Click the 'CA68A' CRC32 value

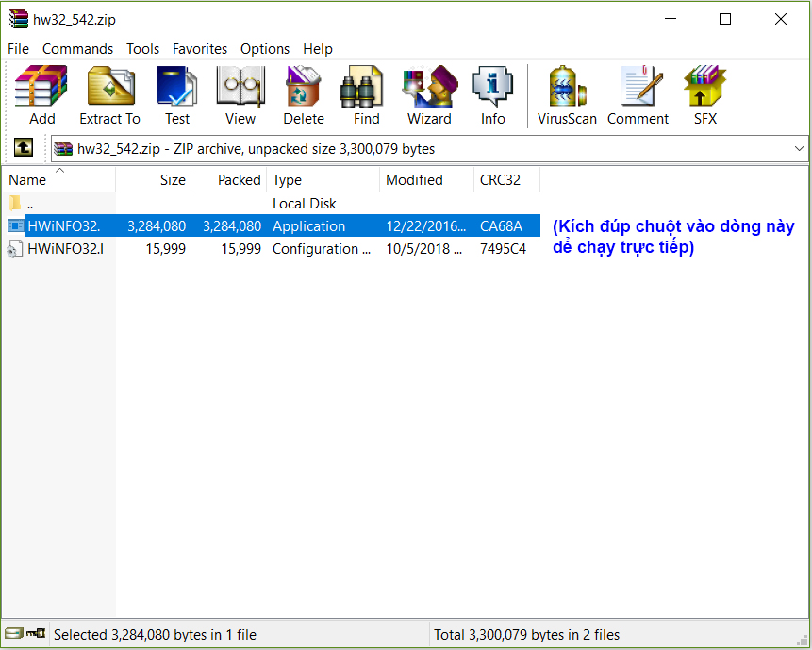502,226
